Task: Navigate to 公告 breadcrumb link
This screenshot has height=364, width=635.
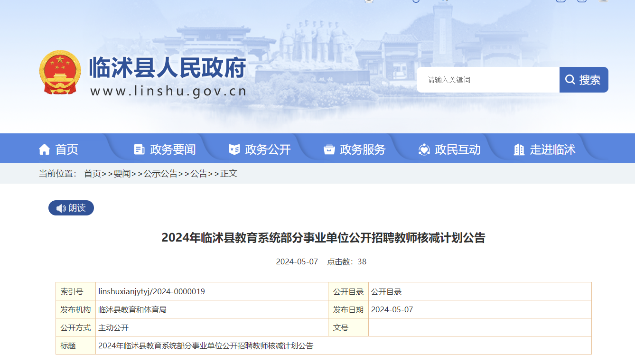Action: tap(199, 174)
